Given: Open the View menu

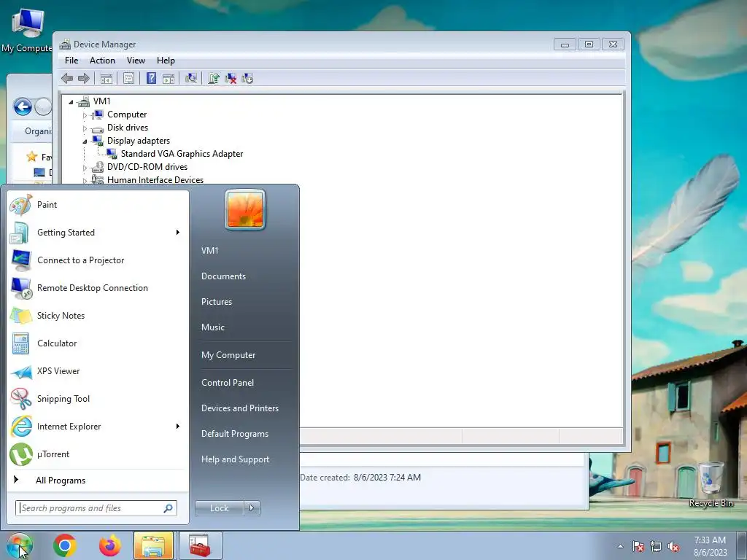Looking at the screenshot, I should click(136, 61).
